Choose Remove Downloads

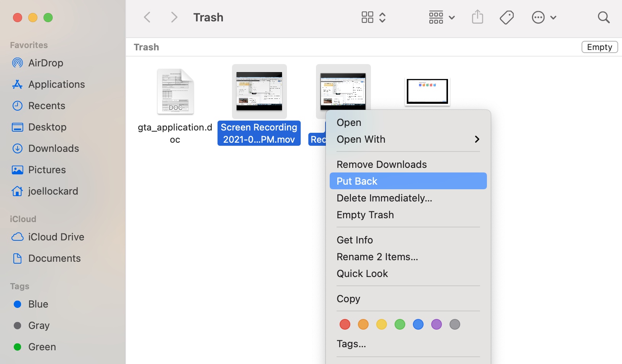[x=408, y=164]
